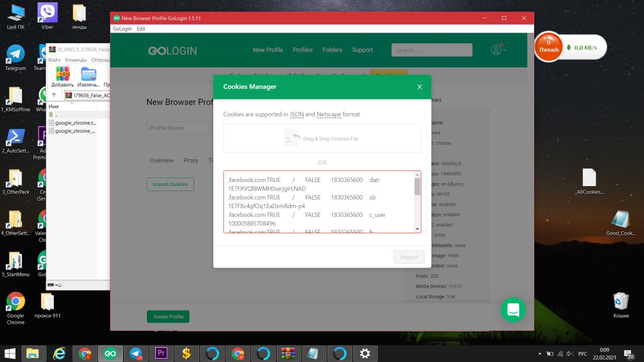Open the settings gear in taskbar
This screenshot has height=362, width=644.
click(x=365, y=353)
